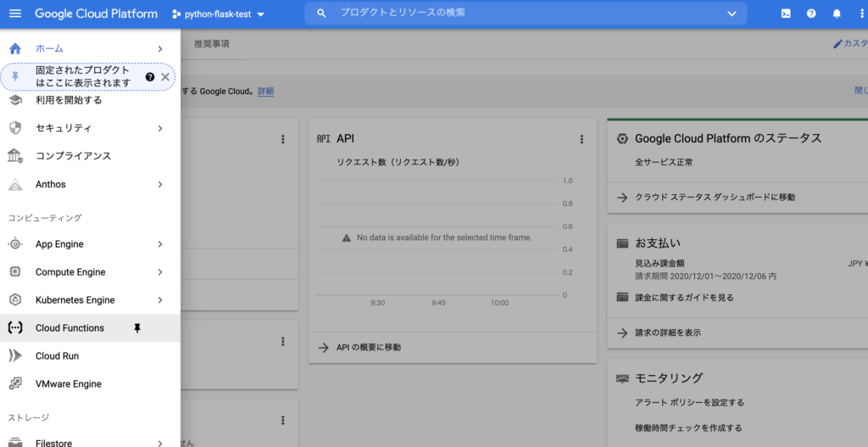Open the notifications bell
Viewport: 868px width, 447px height.
pyautogui.click(x=837, y=14)
